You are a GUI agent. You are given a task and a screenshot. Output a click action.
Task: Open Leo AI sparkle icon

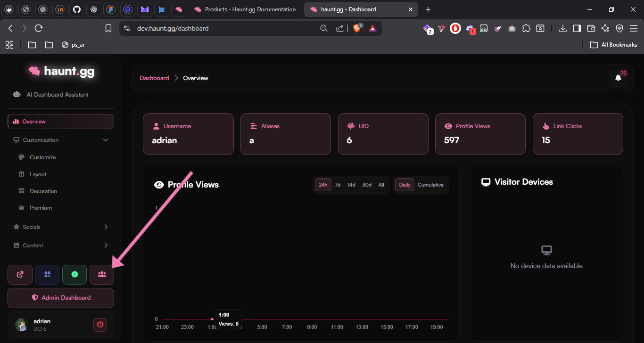tap(605, 28)
